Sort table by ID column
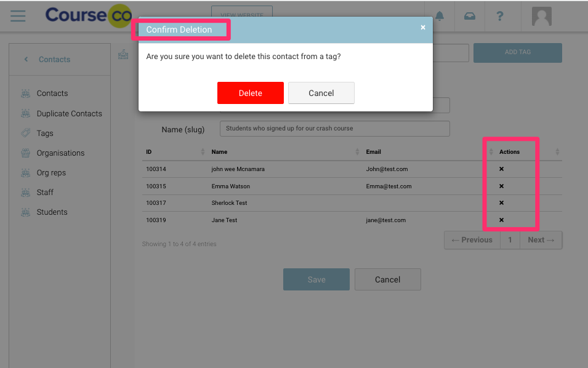588x368 pixels. [174, 152]
